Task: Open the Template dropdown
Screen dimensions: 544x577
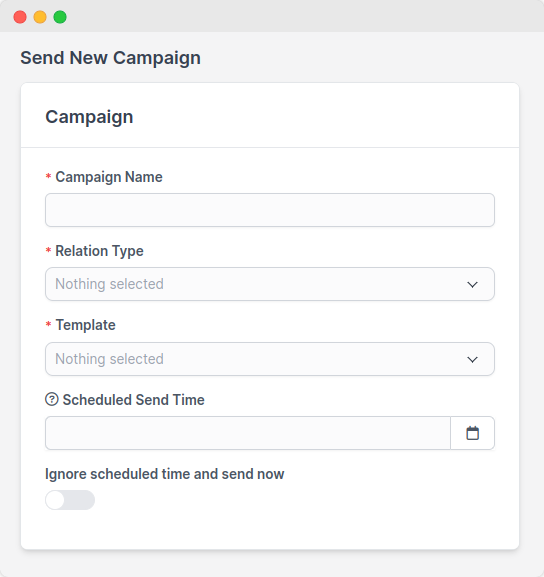Action: [270, 359]
